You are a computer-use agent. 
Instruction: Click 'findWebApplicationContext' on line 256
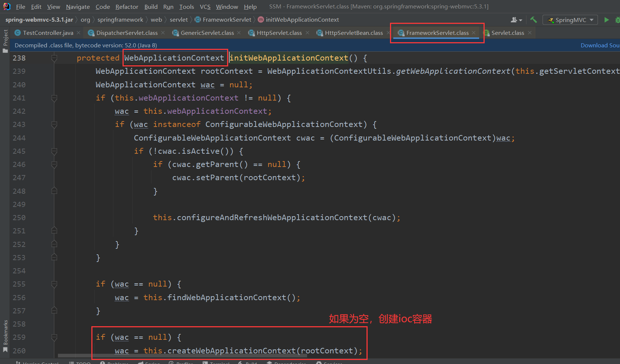click(227, 298)
